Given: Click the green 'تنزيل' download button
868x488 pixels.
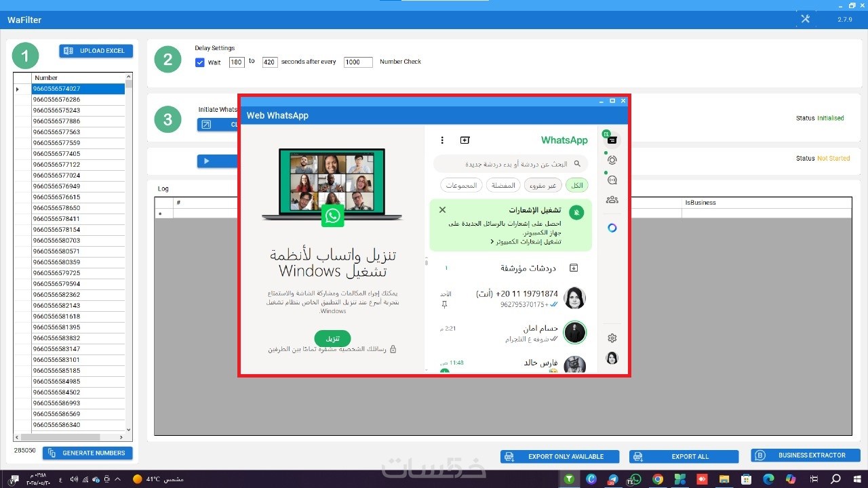Looking at the screenshot, I should 332,338.
